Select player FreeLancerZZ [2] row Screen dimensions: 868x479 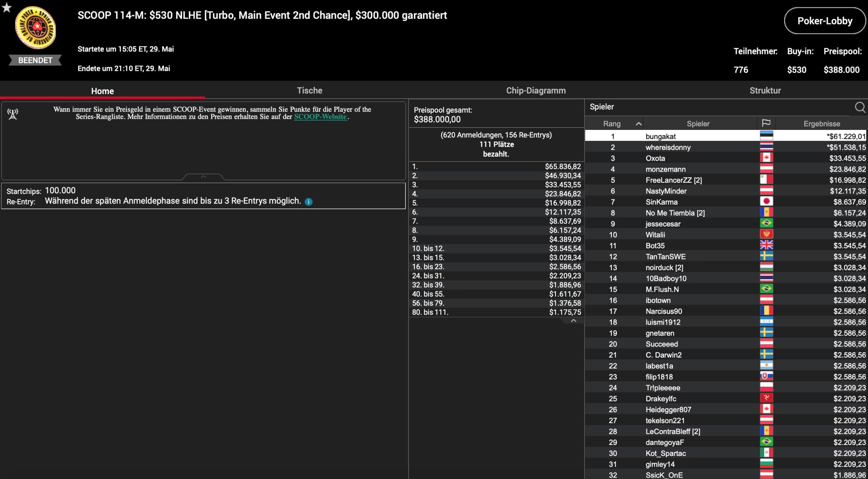(725, 180)
